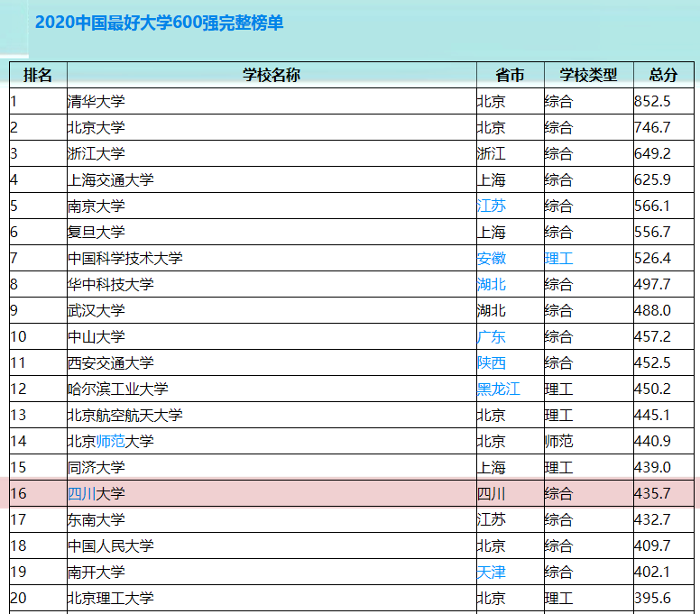Click the 2020中国最好大学600强完整榜单 title

pos(160,23)
